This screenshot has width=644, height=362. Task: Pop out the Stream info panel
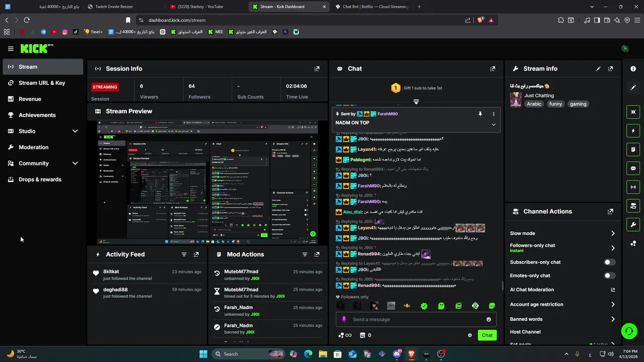pyautogui.click(x=610, y=69)
